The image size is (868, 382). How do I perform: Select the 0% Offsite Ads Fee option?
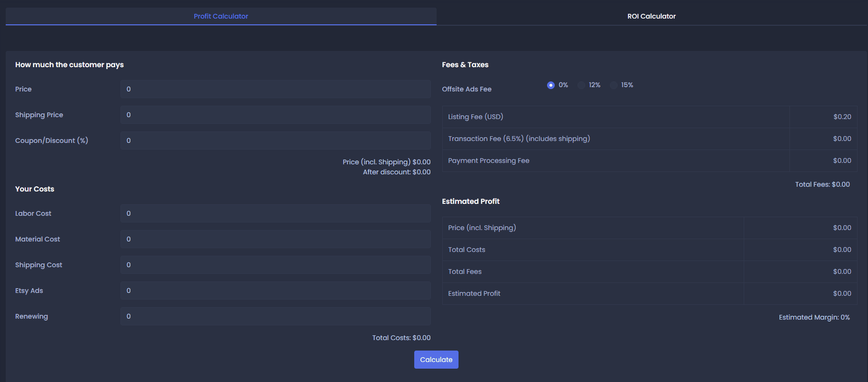551,85
